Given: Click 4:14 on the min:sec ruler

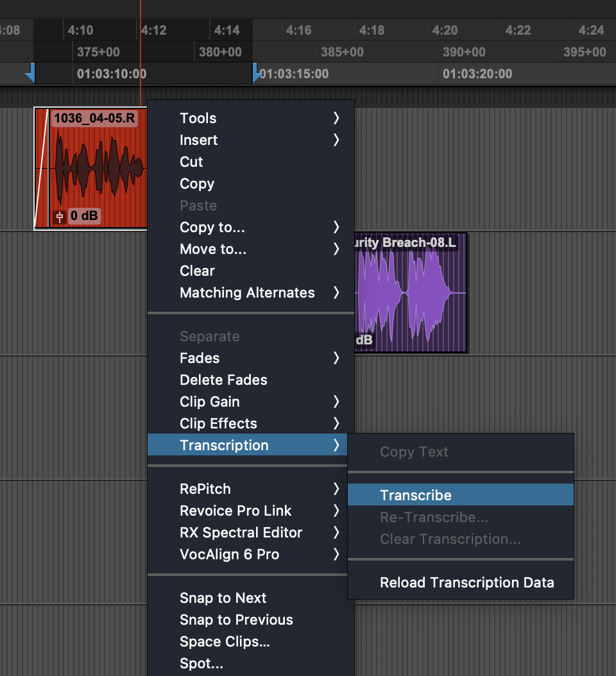Looking at the screenshot, I should 227,30.
